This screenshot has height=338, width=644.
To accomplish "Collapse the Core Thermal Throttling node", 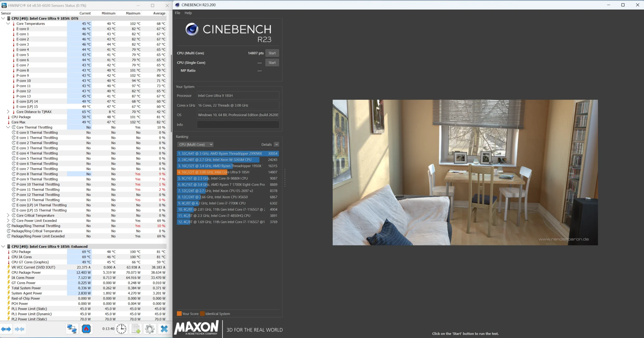I will (8, 127).
